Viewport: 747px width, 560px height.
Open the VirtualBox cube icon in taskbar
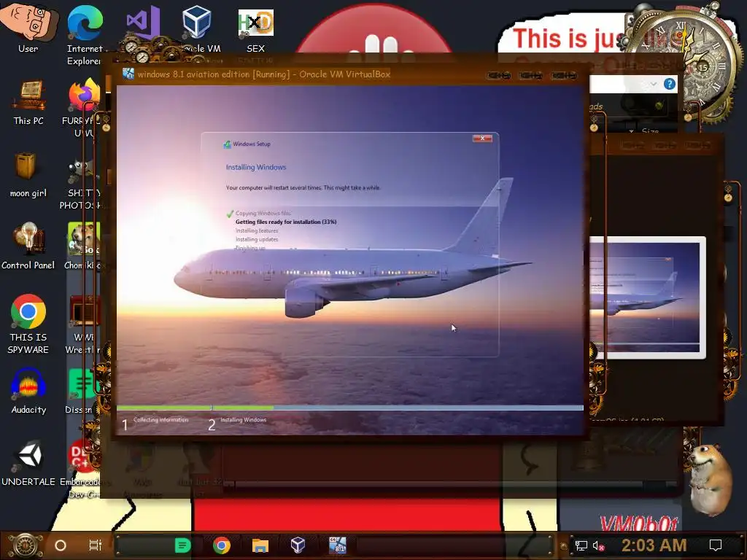click(x=298, y=545)
